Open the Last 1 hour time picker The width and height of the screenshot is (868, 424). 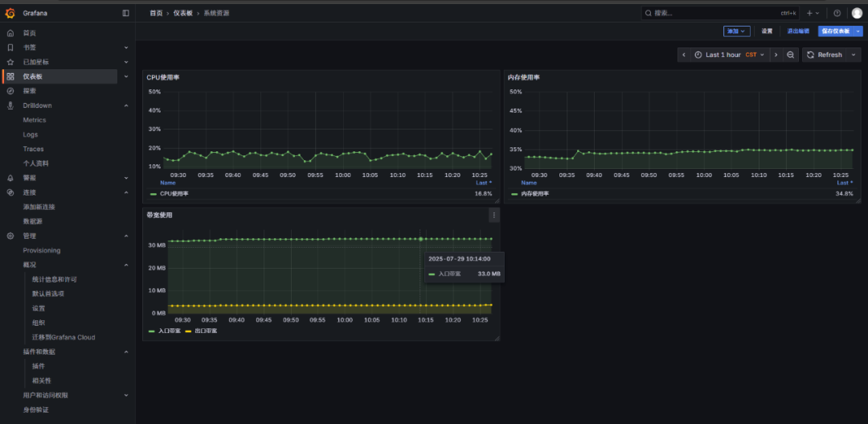click(730, 55)
